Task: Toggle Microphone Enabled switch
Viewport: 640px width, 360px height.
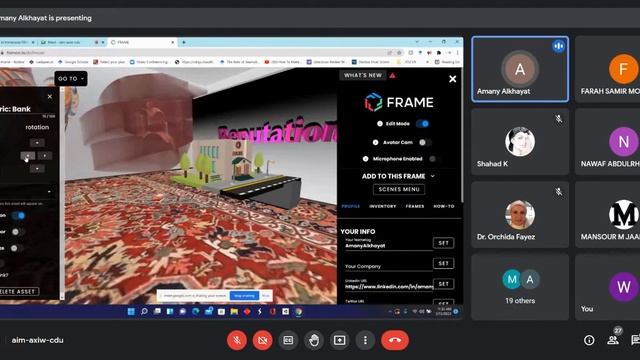Action: [434, 159]
